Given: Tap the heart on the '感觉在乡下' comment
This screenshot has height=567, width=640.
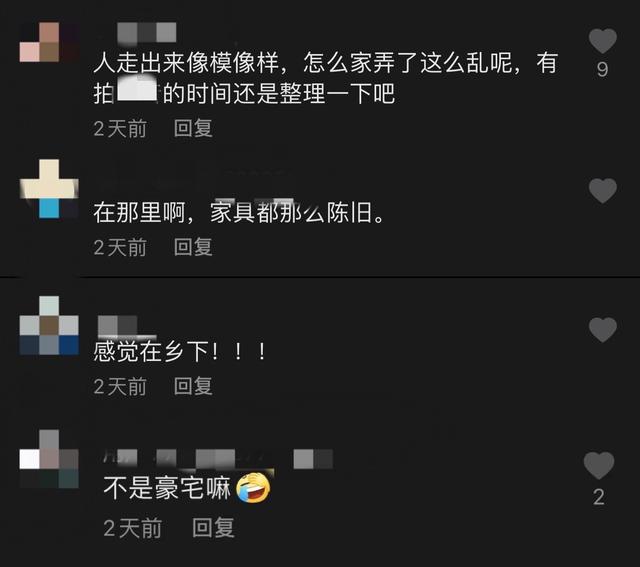Looking at the screenshot, I should coord(602,329).
